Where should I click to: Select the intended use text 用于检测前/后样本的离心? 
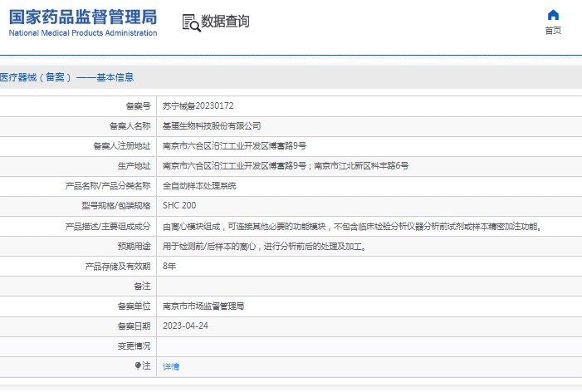[265, 247]
